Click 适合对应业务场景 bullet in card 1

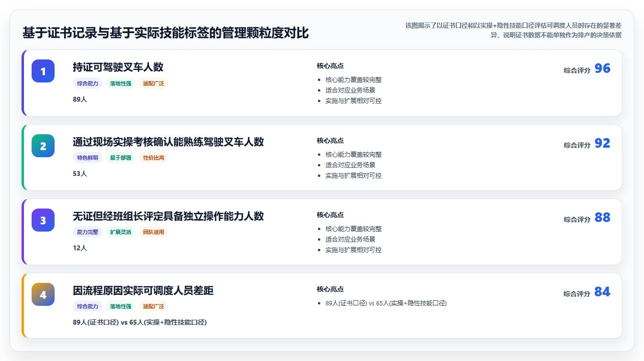[350, 90]
